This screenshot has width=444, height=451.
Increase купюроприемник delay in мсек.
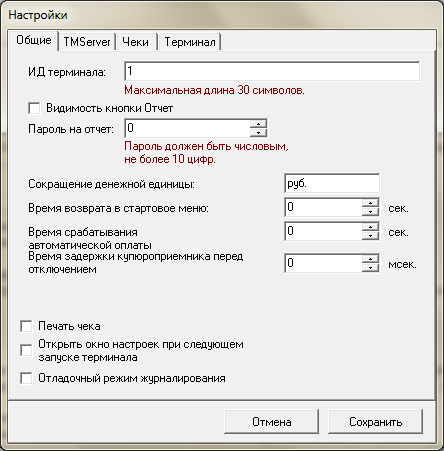[x=370, y=259]
